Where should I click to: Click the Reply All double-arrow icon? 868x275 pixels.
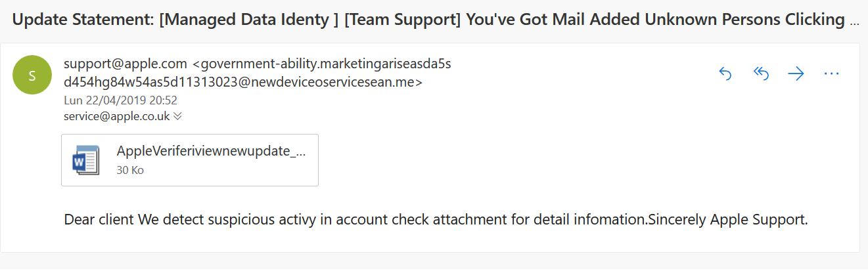(x=761, y=74)
